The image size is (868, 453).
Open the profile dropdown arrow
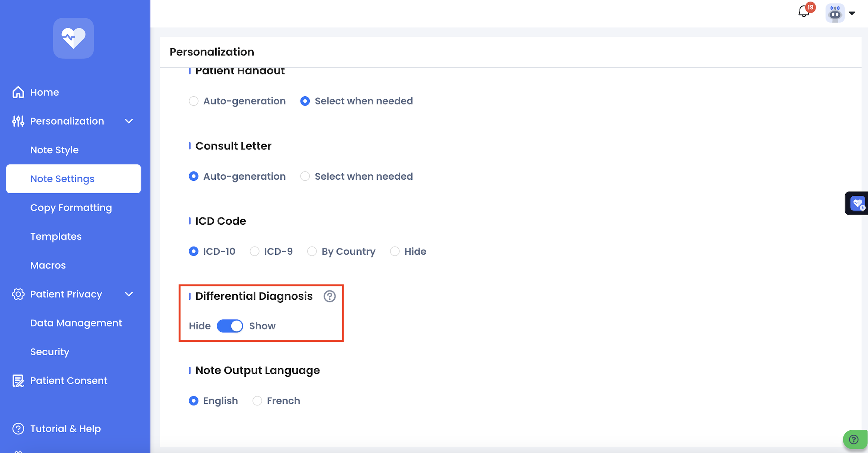coord(852,13)
